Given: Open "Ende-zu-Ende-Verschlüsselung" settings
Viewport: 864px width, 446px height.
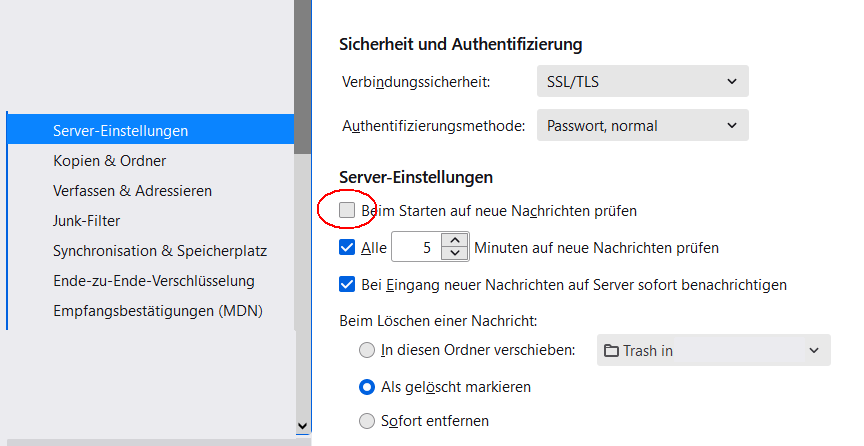Looking at the screenshot, I should (154, 281).
